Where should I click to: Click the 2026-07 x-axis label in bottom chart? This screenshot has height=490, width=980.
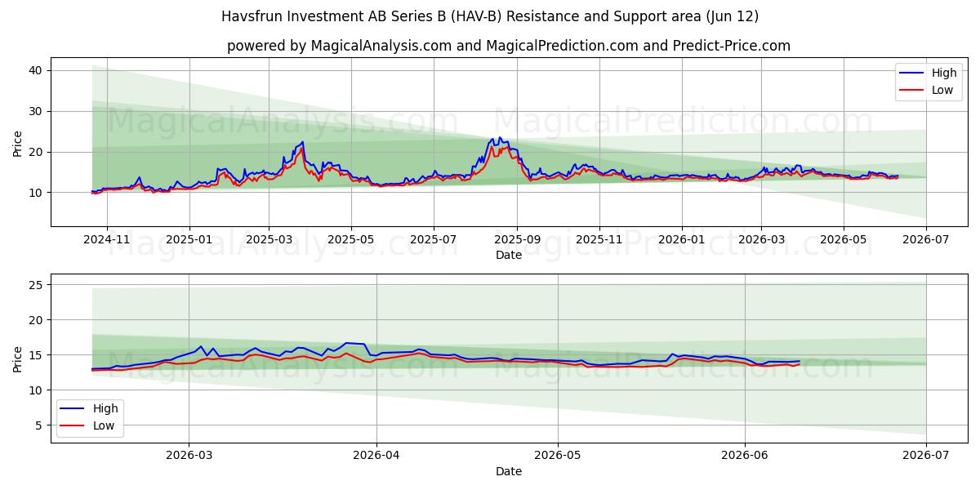pyautogui.click(x=926, y=457)
